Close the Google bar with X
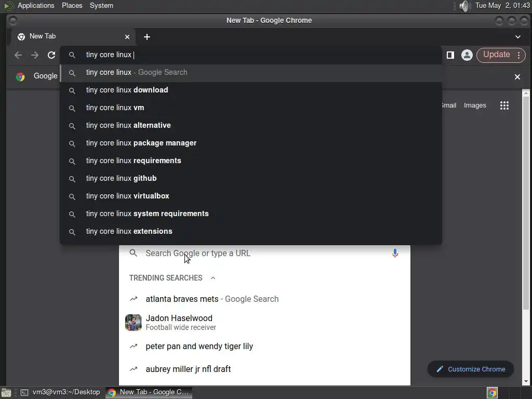The image size is (532, 399). click(x=517, y=77)
